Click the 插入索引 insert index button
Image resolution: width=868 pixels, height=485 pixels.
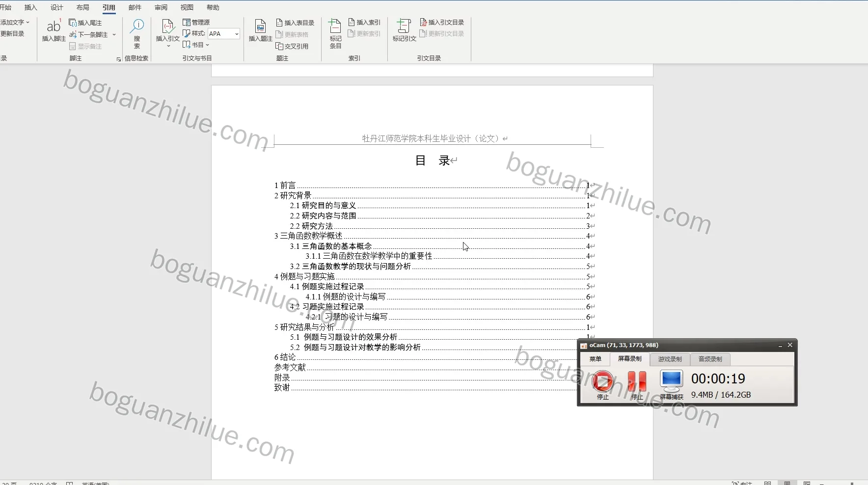[364, 22]
